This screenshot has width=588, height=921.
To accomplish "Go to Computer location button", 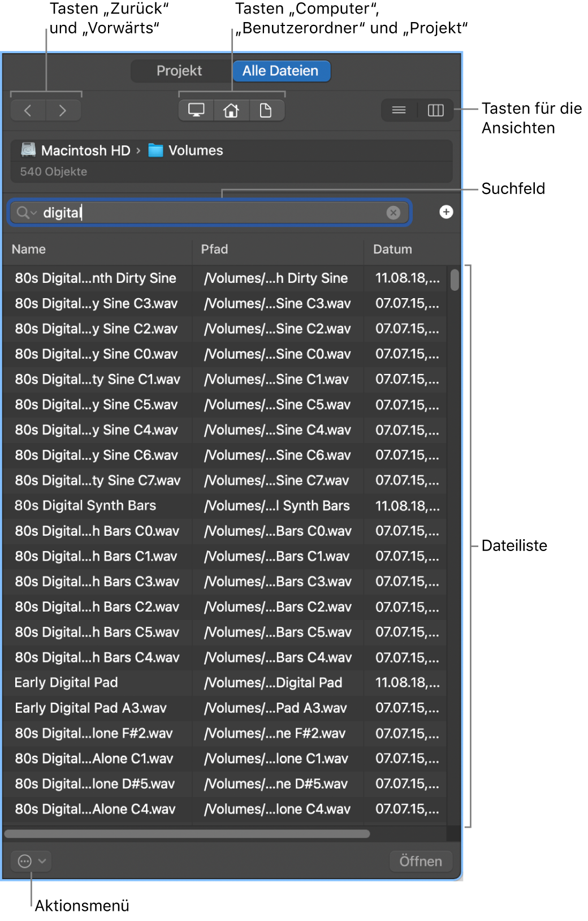I will pos(196,110).
